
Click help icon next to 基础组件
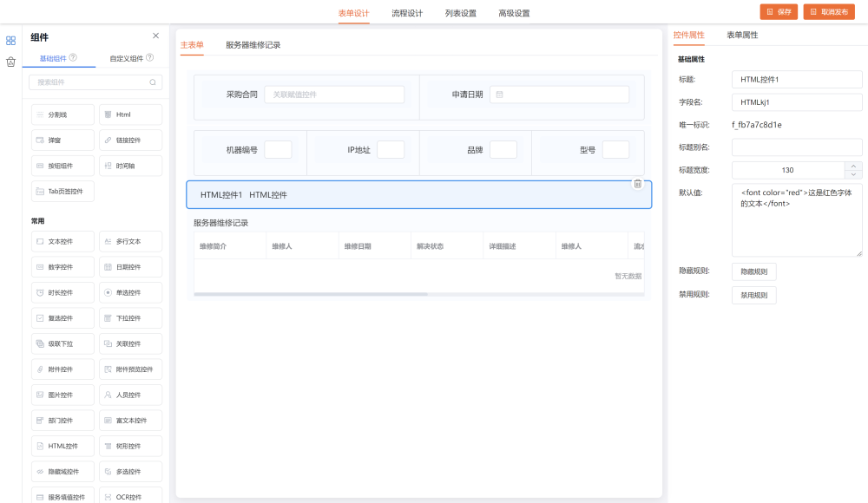pos(73,58)
